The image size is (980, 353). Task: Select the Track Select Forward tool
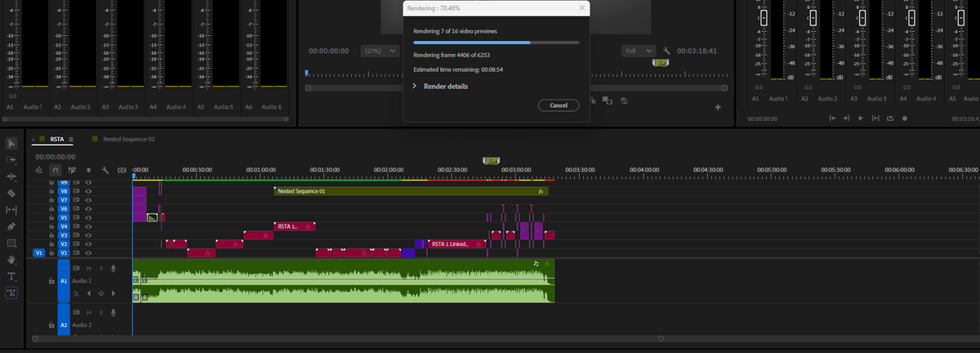click(11, 160)
